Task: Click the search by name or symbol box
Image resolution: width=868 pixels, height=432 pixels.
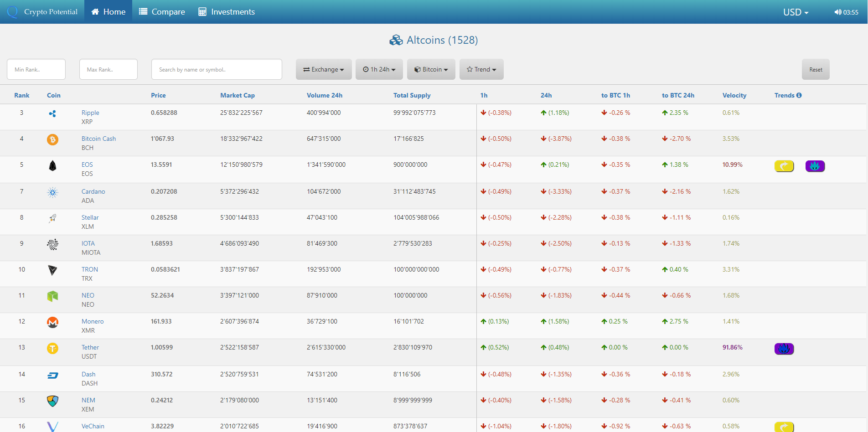Action: (x=217, y=69)
